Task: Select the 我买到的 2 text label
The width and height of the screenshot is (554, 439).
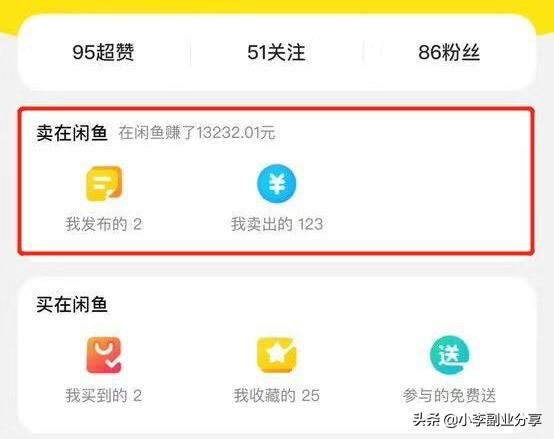Action: (x=104, y=396)
